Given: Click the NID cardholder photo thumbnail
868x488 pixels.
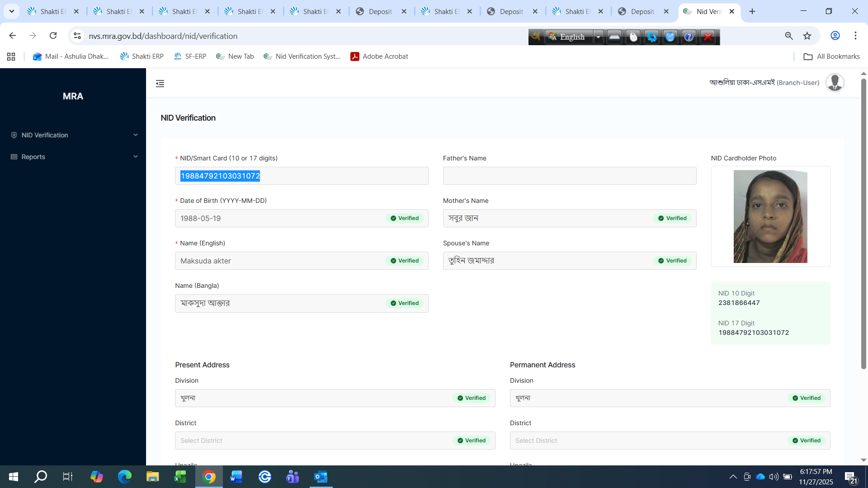Looking at the screenshot, I should 770,216.
